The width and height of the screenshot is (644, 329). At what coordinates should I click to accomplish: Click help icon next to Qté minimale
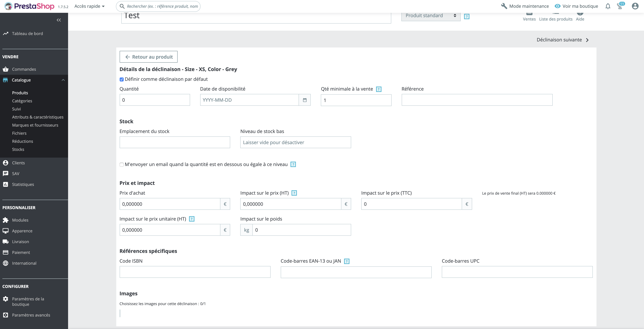pos(378,89)
